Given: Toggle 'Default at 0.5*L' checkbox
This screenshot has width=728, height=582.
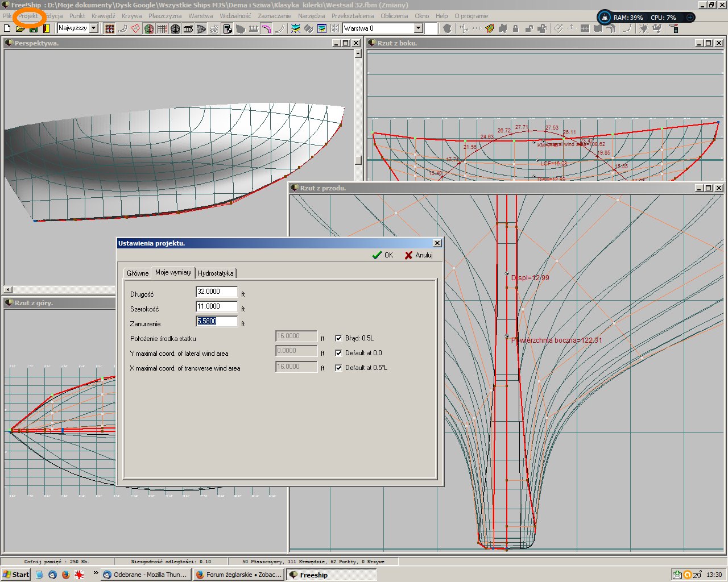Looking at the screenshot, I should pyautogui.click(x=338, y=368).
